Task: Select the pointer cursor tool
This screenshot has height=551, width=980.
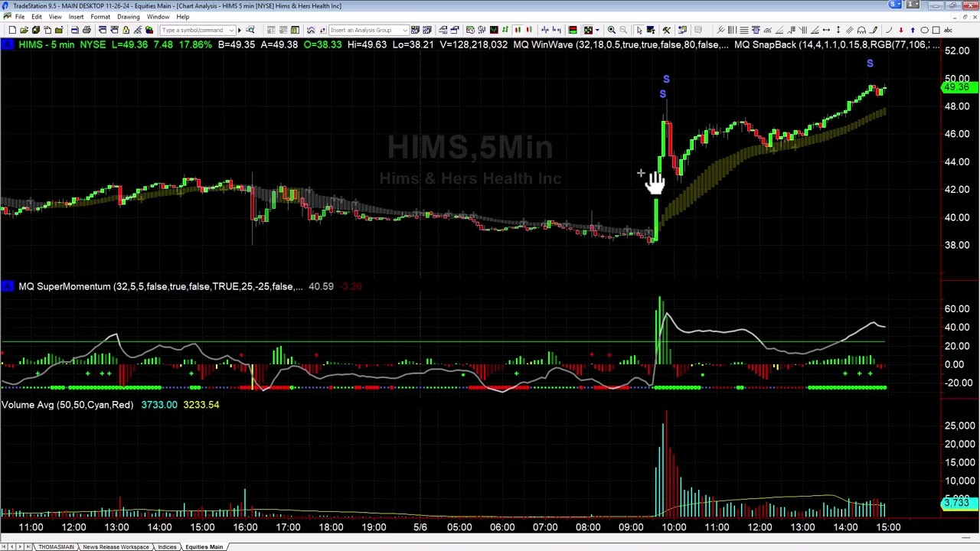Action: pos(639,30)
